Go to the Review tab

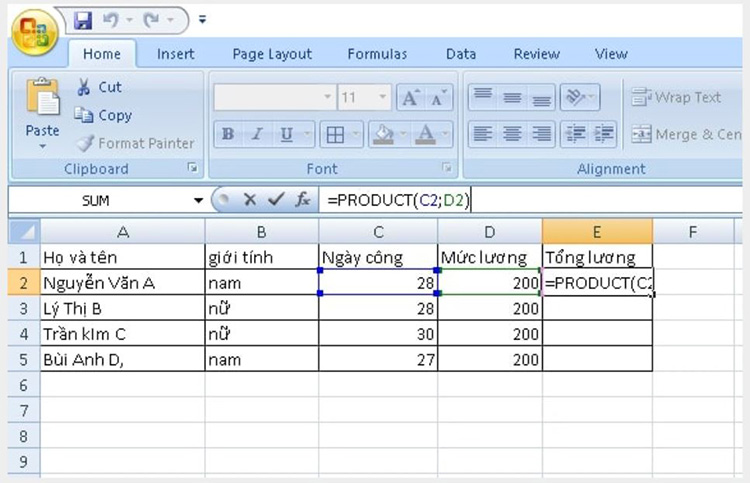point(537,54)
